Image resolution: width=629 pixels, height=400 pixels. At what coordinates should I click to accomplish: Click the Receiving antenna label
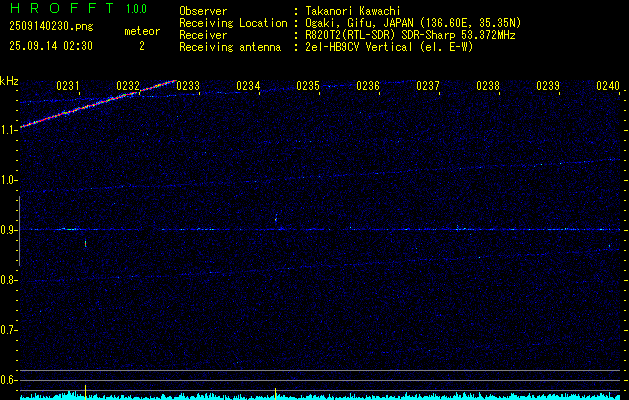click(x=230, y=47)
